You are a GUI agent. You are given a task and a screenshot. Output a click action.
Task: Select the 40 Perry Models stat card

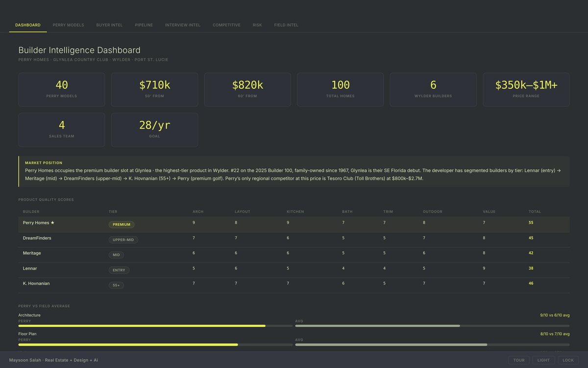tap(62, 90)
